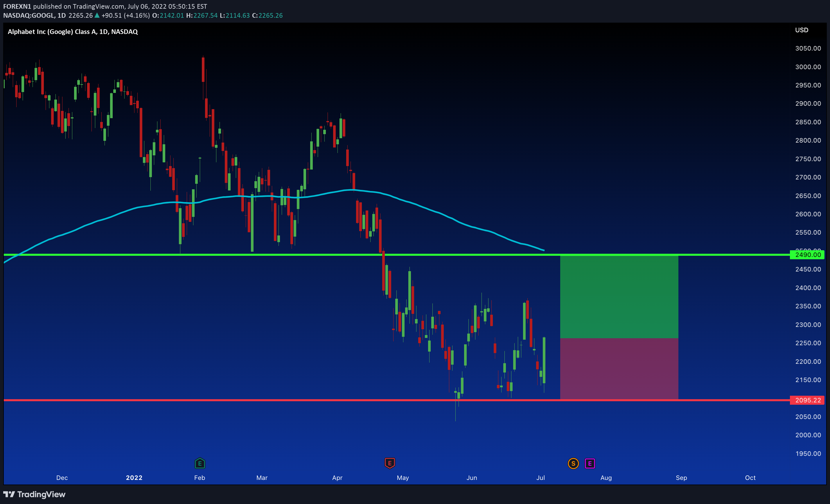This screenshot has height=504, width=830.
Task: Click the green 2490.00 price label
Action: (807, 255)
